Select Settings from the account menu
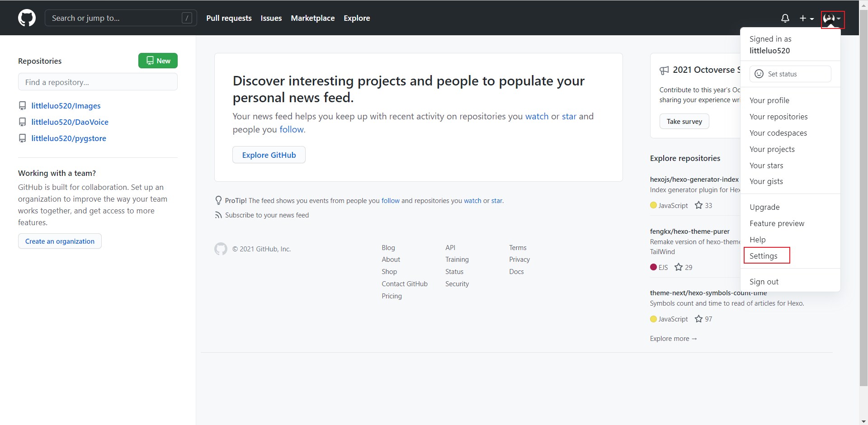 763,255
